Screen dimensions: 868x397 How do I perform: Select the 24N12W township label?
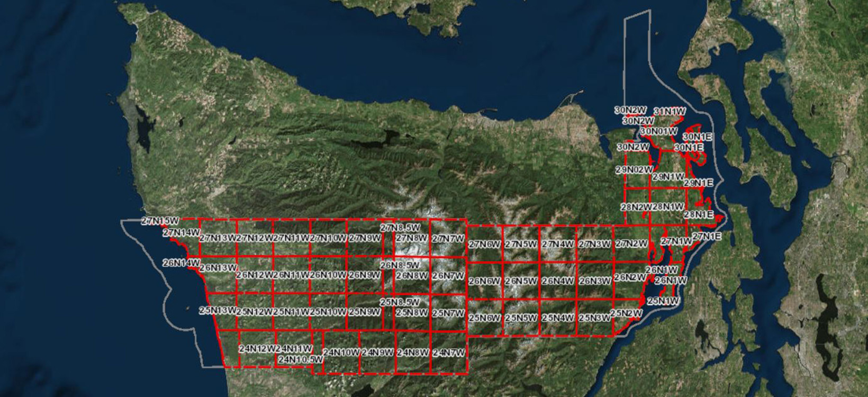[257, 349]
